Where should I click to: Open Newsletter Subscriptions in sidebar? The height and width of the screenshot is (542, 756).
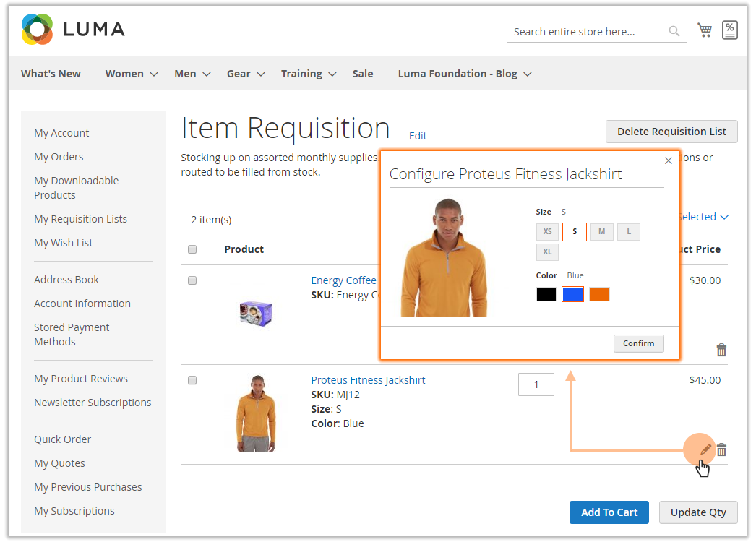coord(93,403)
